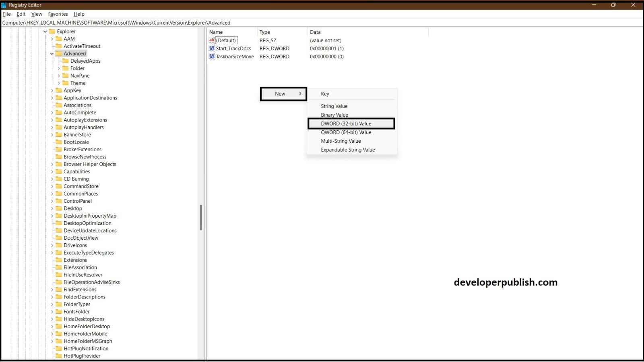Expand the Theme subkey
Viewport: 644px width, 362px height.
point(59,83)
